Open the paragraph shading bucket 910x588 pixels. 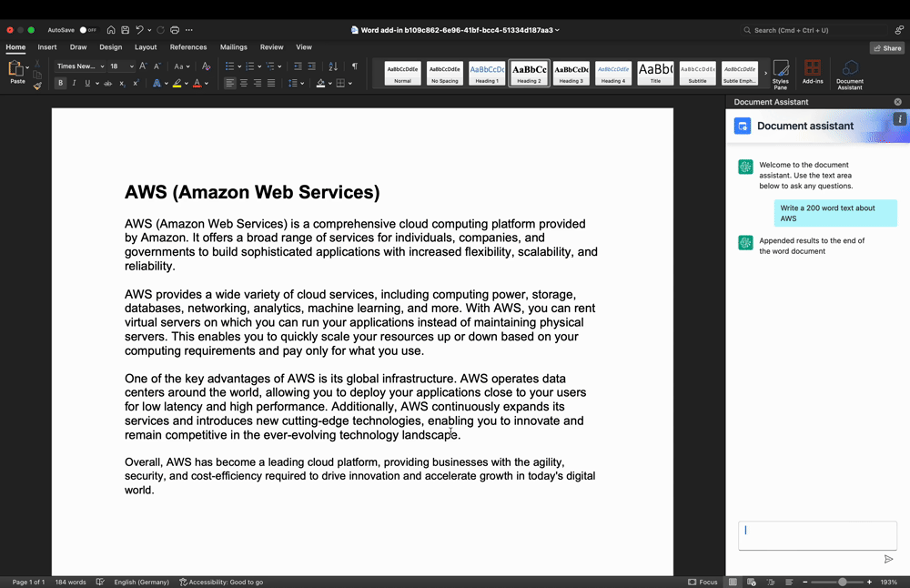click(321, 83)
